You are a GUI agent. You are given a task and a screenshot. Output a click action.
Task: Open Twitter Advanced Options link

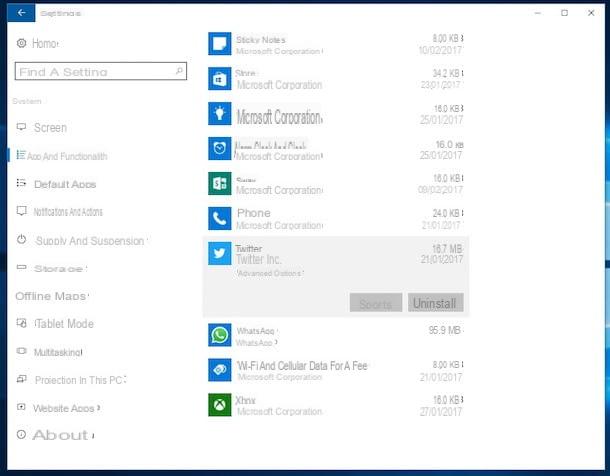coord(269,273)
